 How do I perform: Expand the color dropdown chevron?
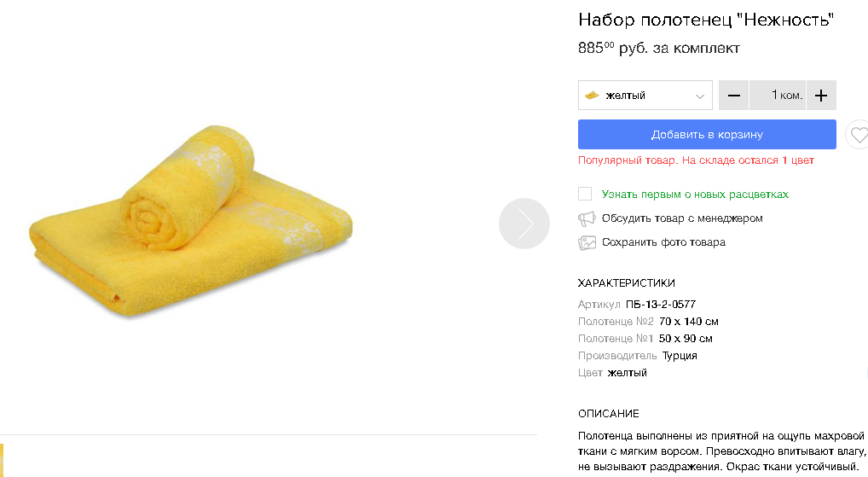(701, 96)
